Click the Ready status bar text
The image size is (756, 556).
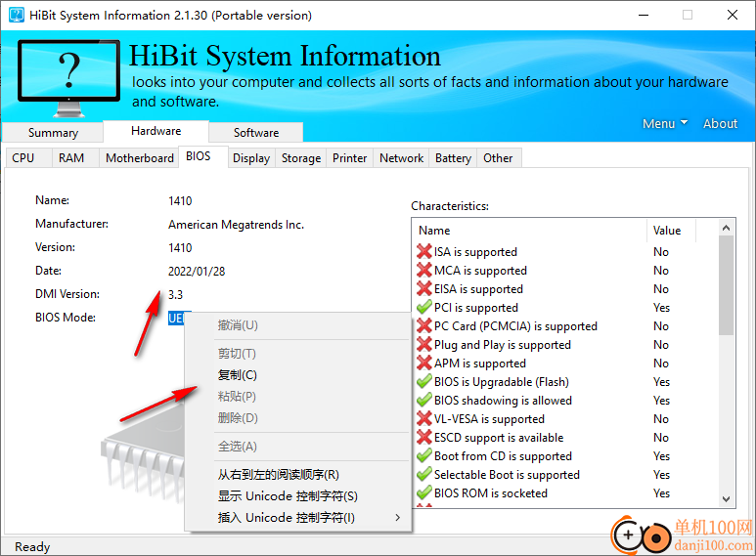(x=32, y=547)
